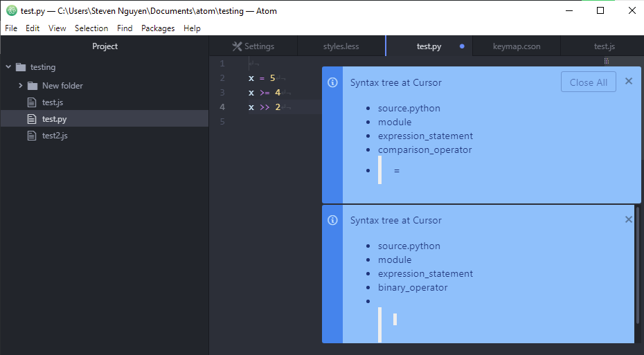Open test.py from the project tree
Image resolution: width=644 pixels, height=355 pixels.
(x=54, y=119)
